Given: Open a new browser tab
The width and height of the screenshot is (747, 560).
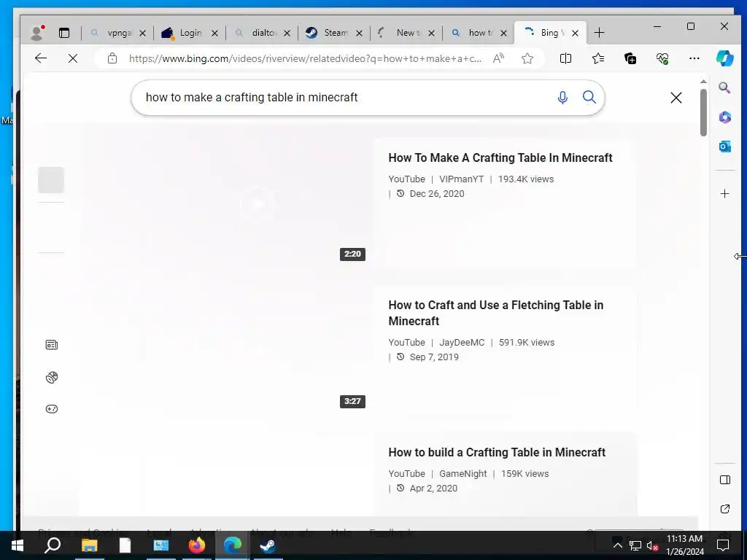Looking at the screenshot, I should point(599,33).
